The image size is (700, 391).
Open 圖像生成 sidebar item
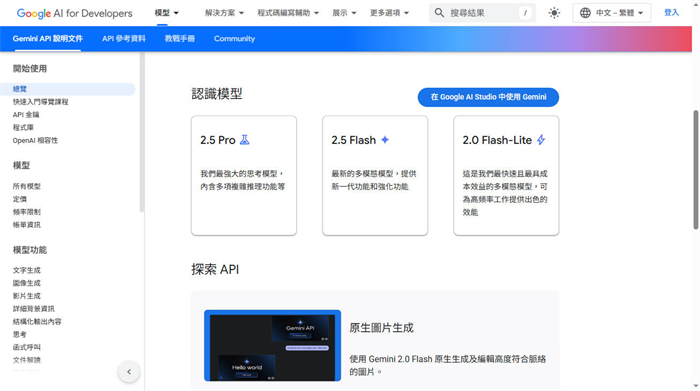tap(27, 283)
